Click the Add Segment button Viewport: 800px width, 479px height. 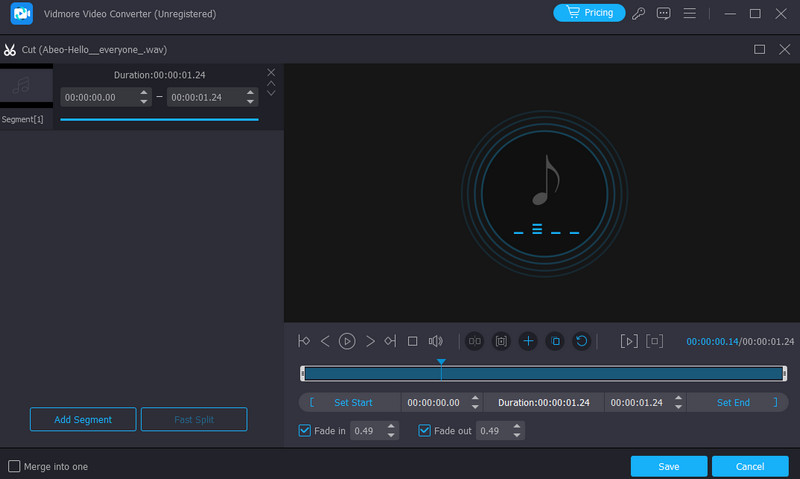pos(84,419)
